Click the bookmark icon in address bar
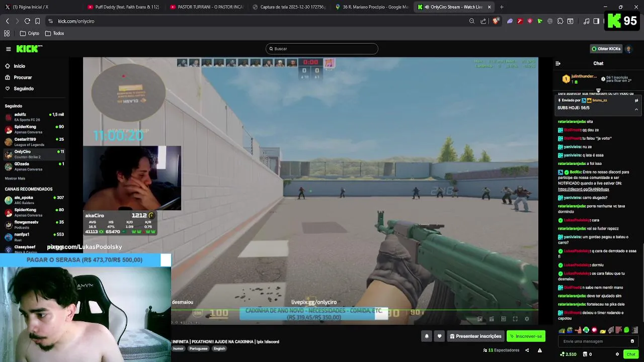 [x=38, y=21]
